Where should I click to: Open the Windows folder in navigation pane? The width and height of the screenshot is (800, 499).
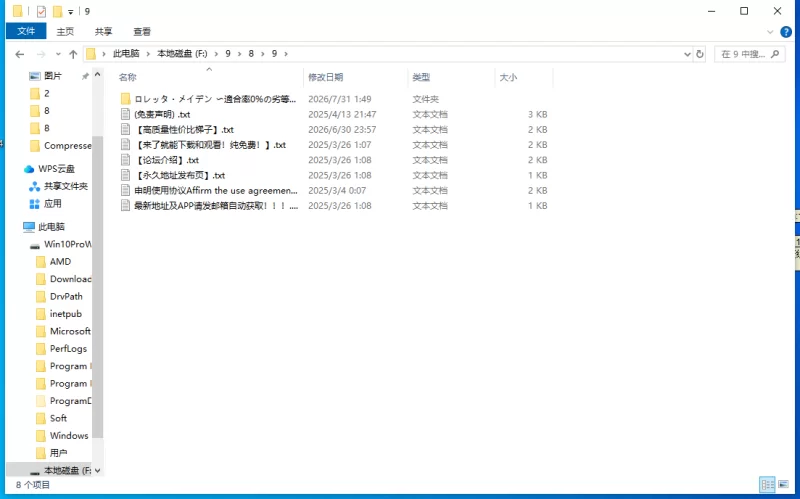[69, 436]
